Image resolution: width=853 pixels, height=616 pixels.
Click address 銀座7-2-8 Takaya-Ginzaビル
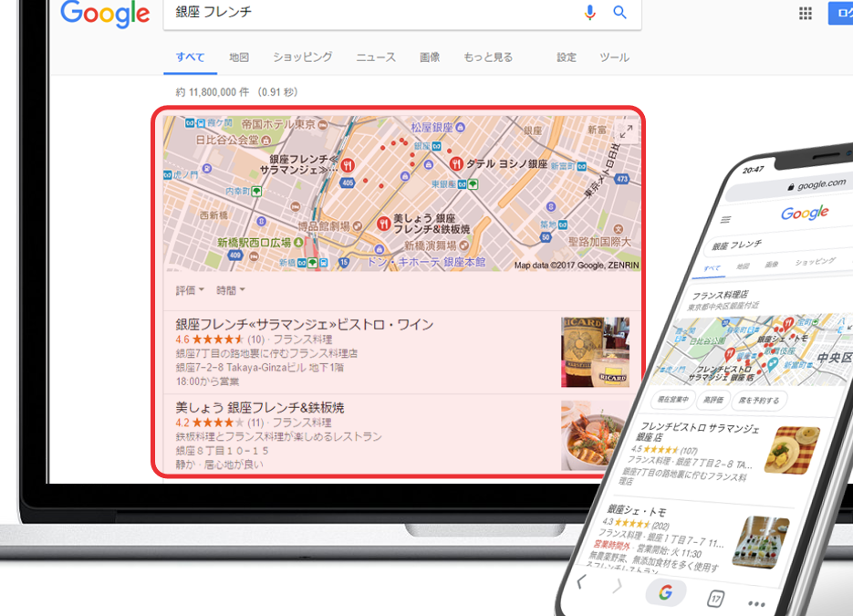point(259,367)
